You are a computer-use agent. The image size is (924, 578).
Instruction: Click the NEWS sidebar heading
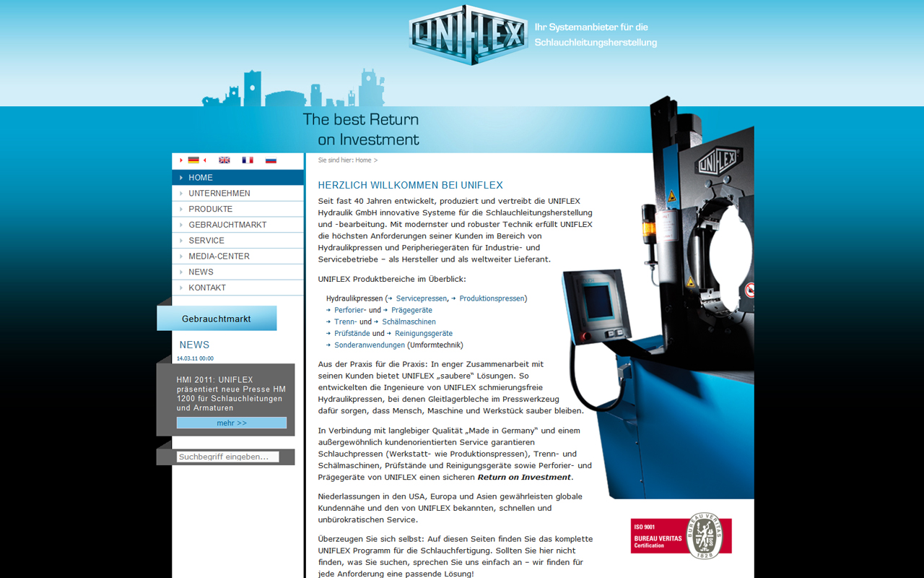coord(194,345)
